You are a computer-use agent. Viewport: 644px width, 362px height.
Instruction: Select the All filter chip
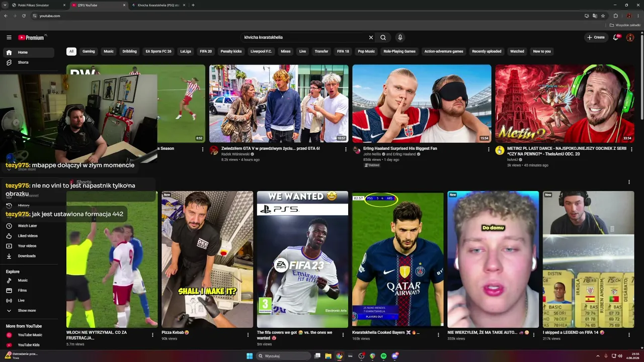71,51
